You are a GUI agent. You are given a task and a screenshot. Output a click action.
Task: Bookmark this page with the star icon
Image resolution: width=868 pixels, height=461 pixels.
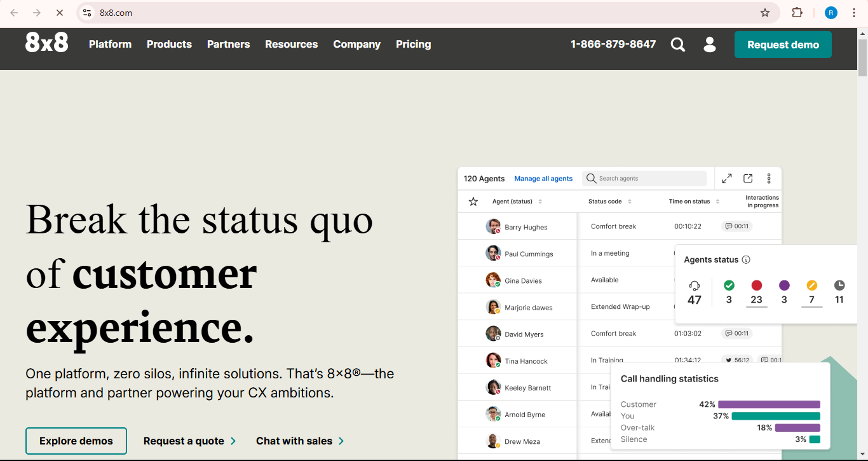(765, 13)
